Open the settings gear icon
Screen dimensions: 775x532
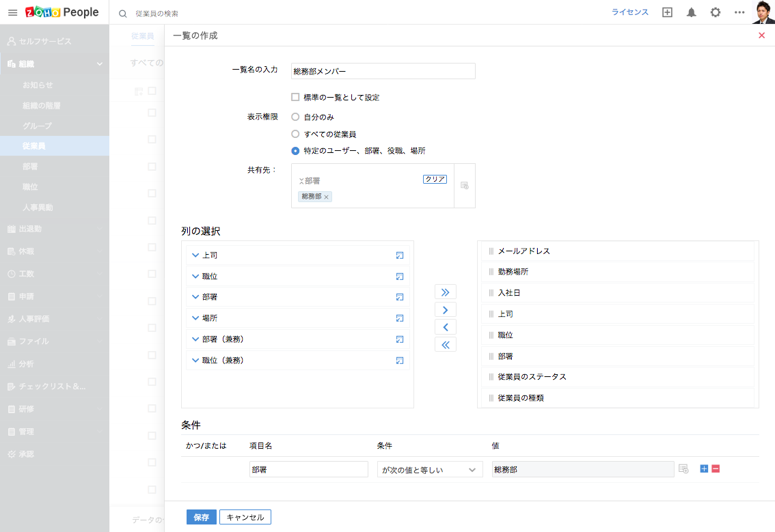[x=716, y=12]
